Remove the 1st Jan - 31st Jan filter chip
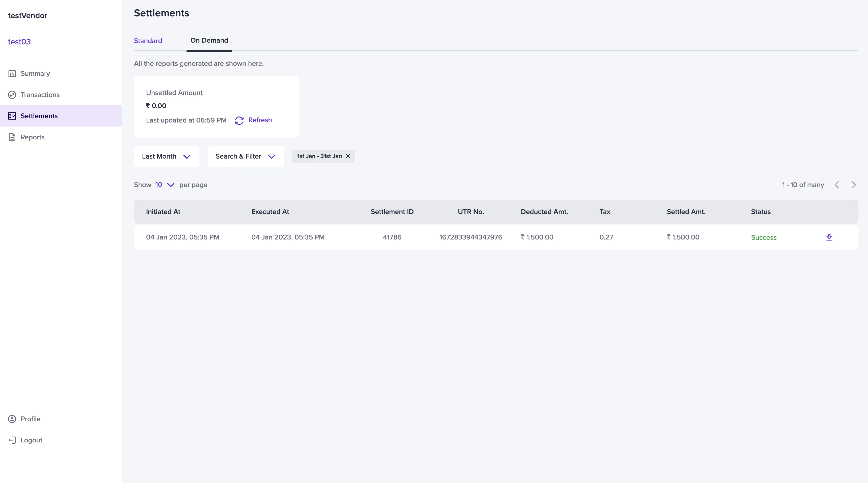The height and width of the screenshot is (483, 868). (348, 156)
